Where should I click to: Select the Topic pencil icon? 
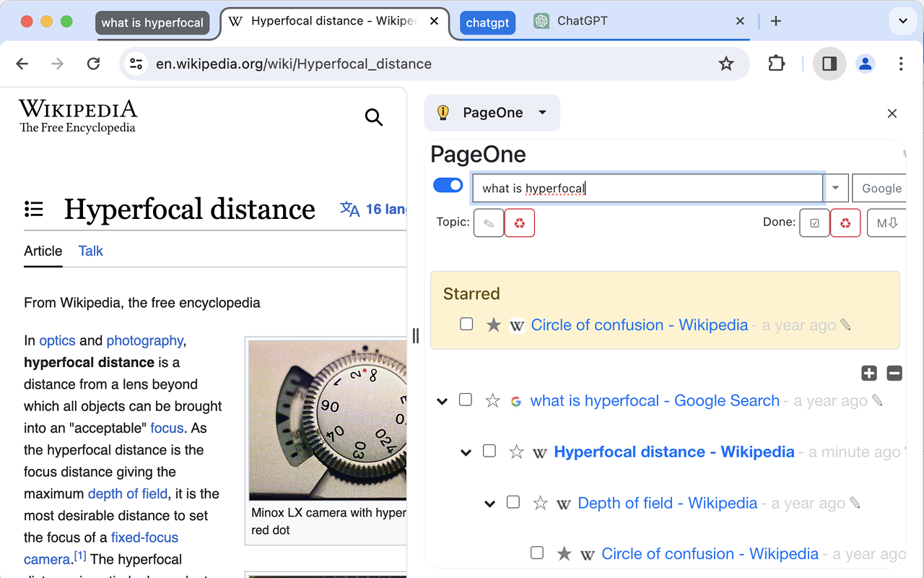pyautogui.click(x=489, y=223)
